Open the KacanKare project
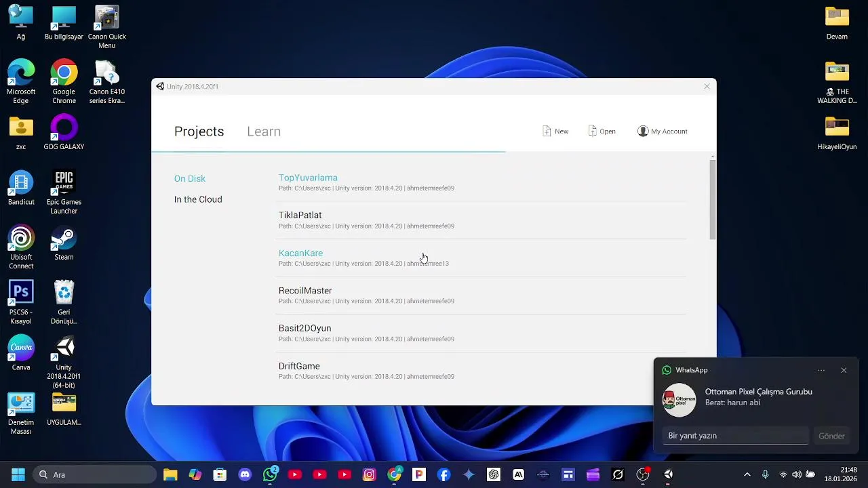The width and height of the screenshot is (868, 488). (x=481, y=258)
